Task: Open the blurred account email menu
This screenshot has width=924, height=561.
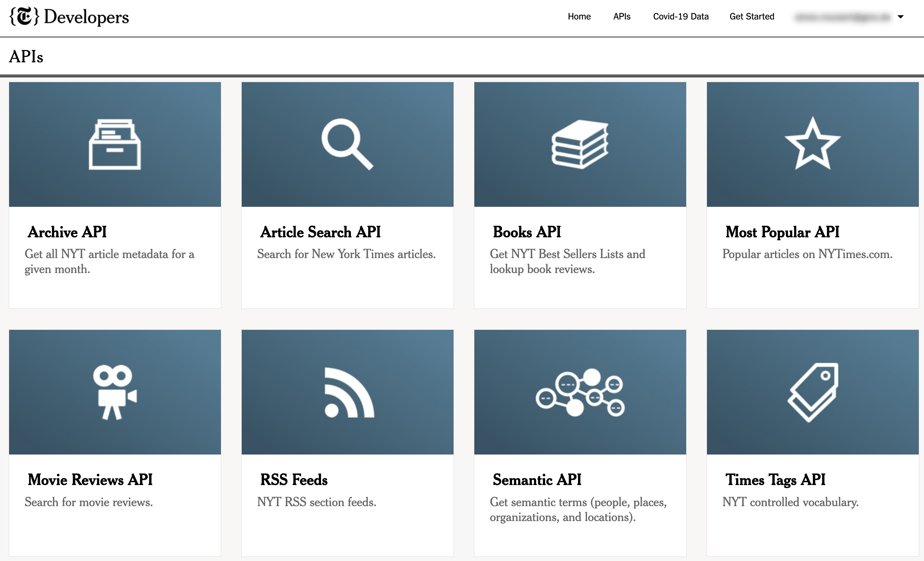Action: [x=842, y=17]
